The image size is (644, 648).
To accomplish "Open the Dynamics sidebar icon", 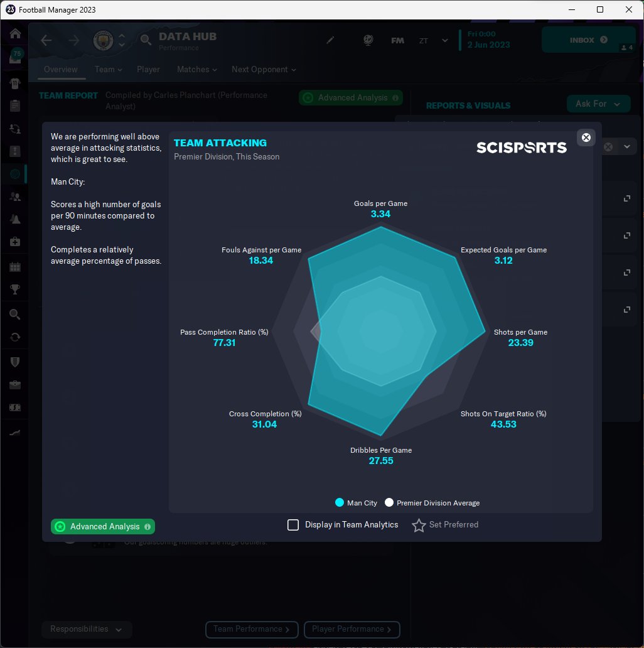I will click(15, 129).
